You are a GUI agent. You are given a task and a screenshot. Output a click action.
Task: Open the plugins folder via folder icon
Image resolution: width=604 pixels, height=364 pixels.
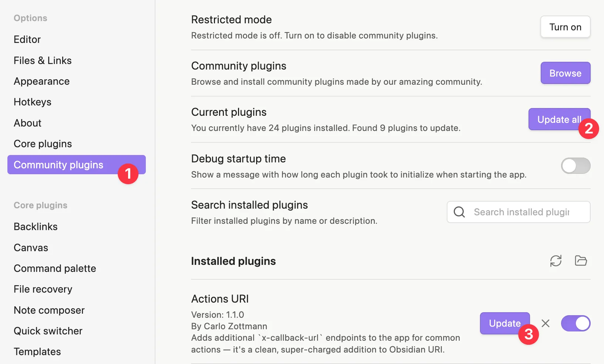click(x=580, y=261)
